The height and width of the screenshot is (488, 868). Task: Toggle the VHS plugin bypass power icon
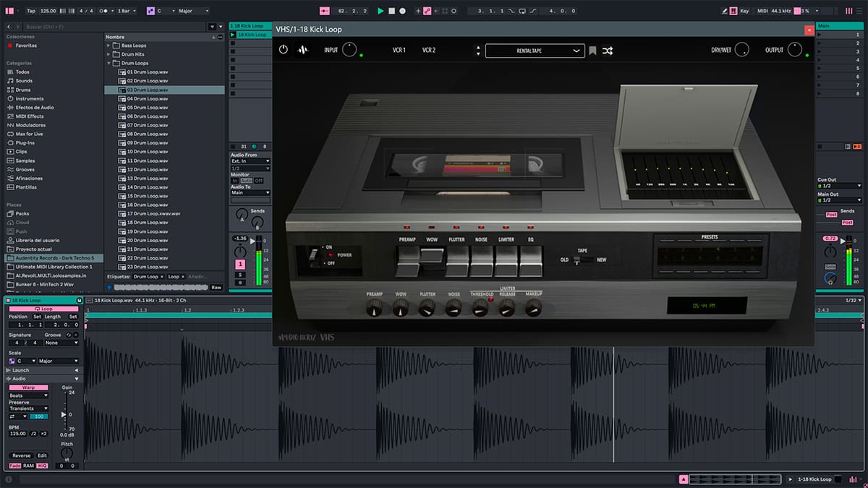(x=284, y=50)
